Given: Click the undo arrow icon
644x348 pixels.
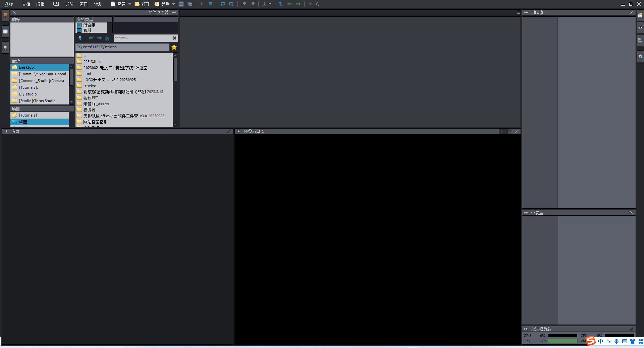Looking at the screenshot, I should (223, 4).
